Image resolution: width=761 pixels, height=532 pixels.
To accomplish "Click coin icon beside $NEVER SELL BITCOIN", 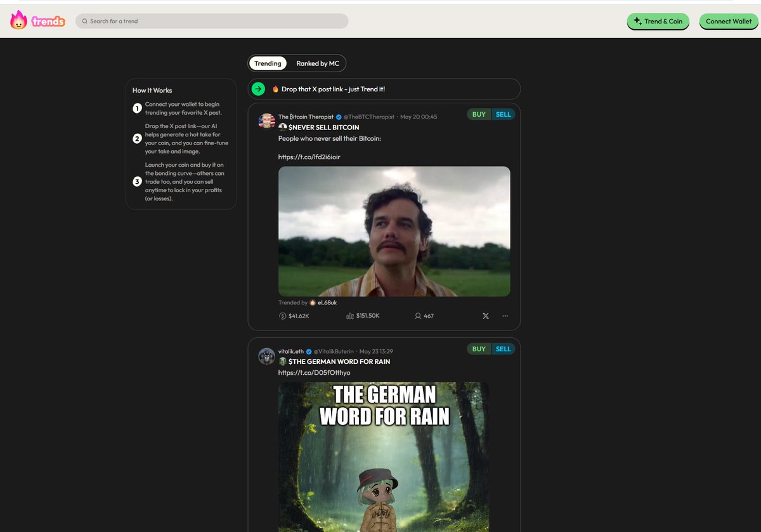I will 282,127.
